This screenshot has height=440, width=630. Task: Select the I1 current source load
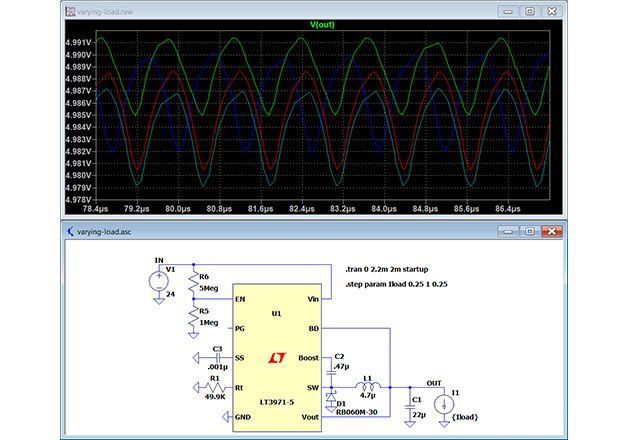tap(442, 400)
